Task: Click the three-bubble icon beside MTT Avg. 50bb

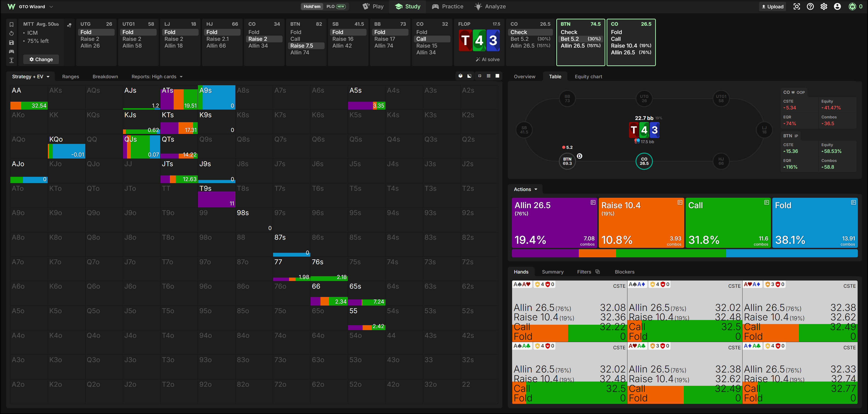Action: 69,25
